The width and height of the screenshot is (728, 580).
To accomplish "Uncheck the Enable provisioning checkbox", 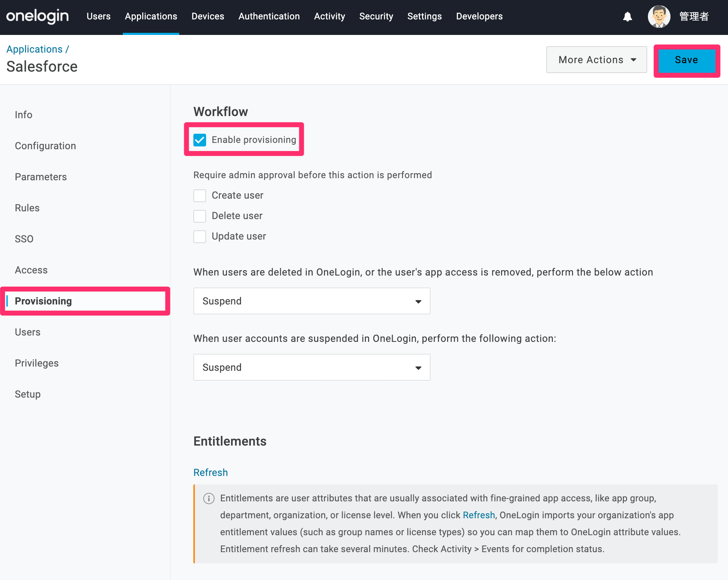I will [200, 140].
